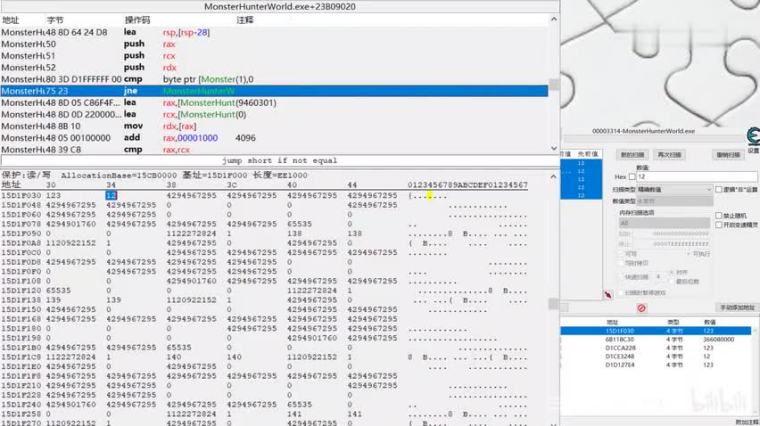Toggle the 写时拷贝 checkbox
The width and height of the screenshot is (760, 426).
622,263
